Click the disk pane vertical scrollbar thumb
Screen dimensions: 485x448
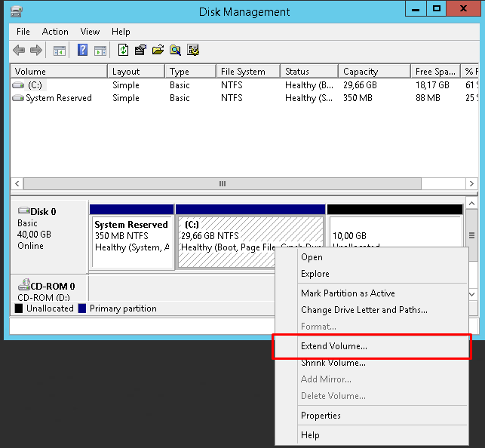[x=471, y=235]
